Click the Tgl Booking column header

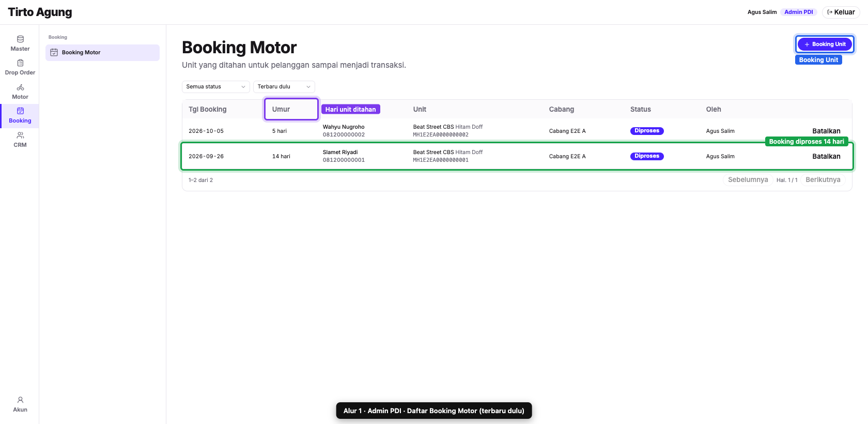[x=208, y=110]
